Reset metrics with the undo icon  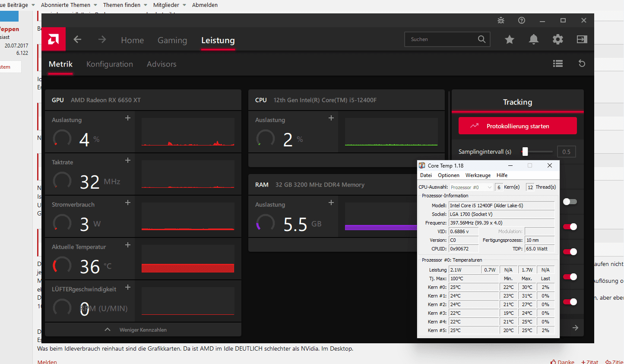[x=582, y=63]
